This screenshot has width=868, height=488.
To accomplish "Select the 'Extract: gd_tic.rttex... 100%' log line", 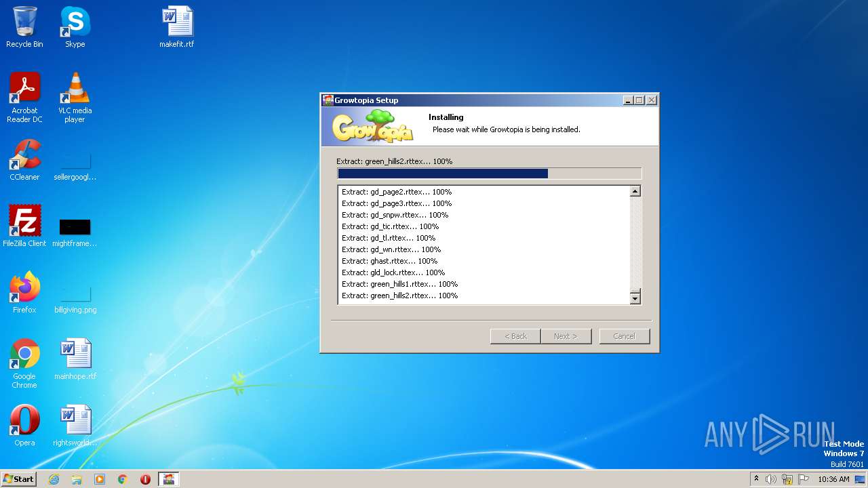I will [x=390, y=226].
